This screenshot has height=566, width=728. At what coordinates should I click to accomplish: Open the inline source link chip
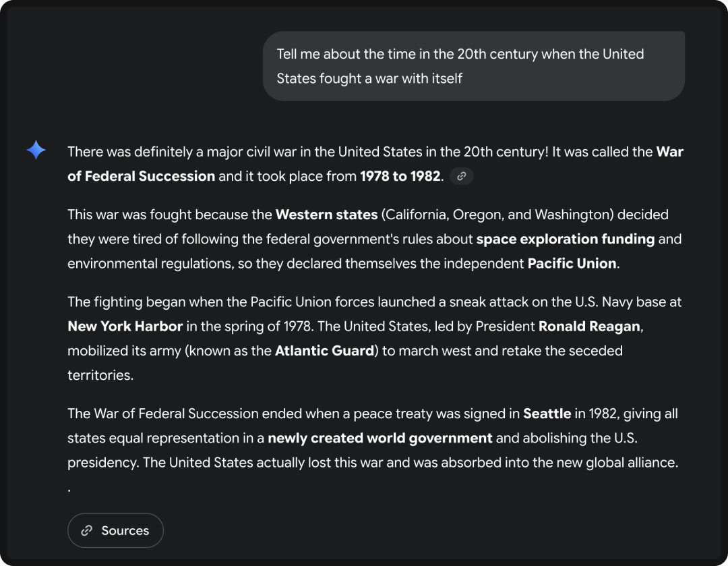coord(462,176)
